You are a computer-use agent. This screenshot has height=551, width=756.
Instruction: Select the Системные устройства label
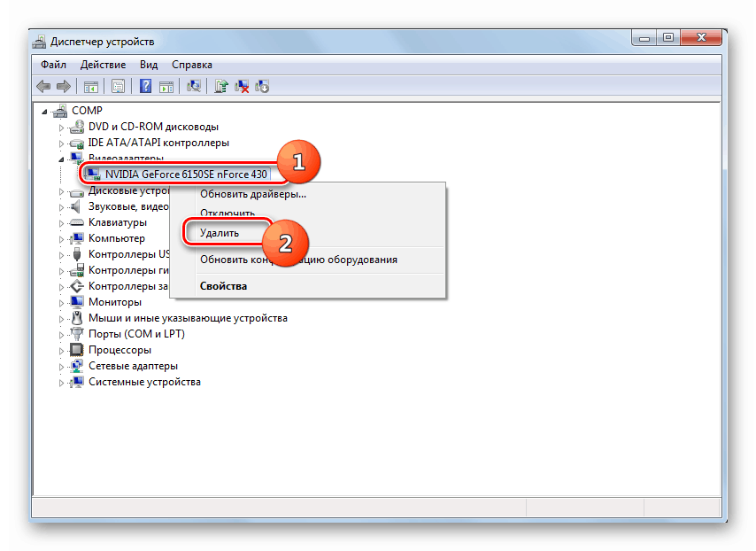tap(144, 382)
